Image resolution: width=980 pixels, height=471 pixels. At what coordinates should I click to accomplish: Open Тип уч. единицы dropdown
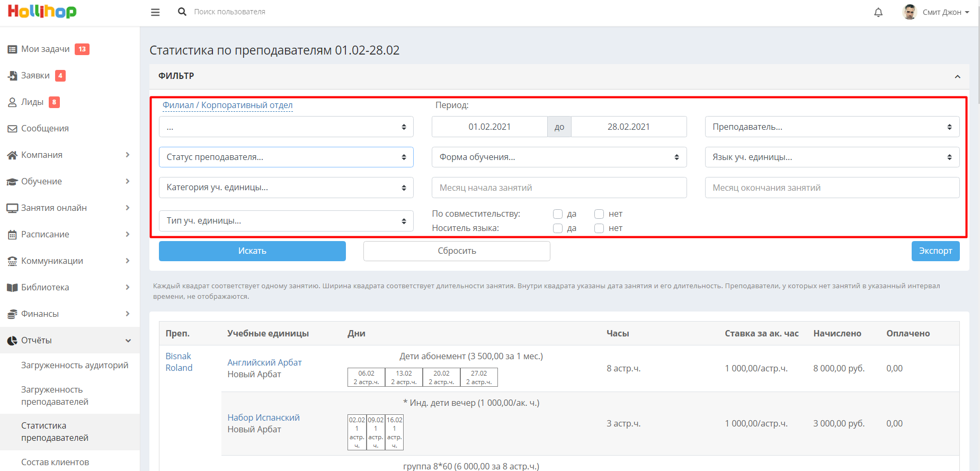[286, 221]
